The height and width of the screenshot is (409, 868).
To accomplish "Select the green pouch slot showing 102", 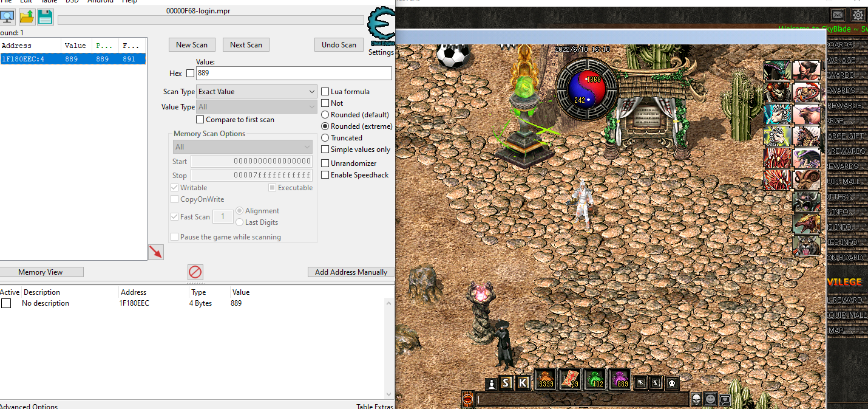I will [x=595, y=379].
